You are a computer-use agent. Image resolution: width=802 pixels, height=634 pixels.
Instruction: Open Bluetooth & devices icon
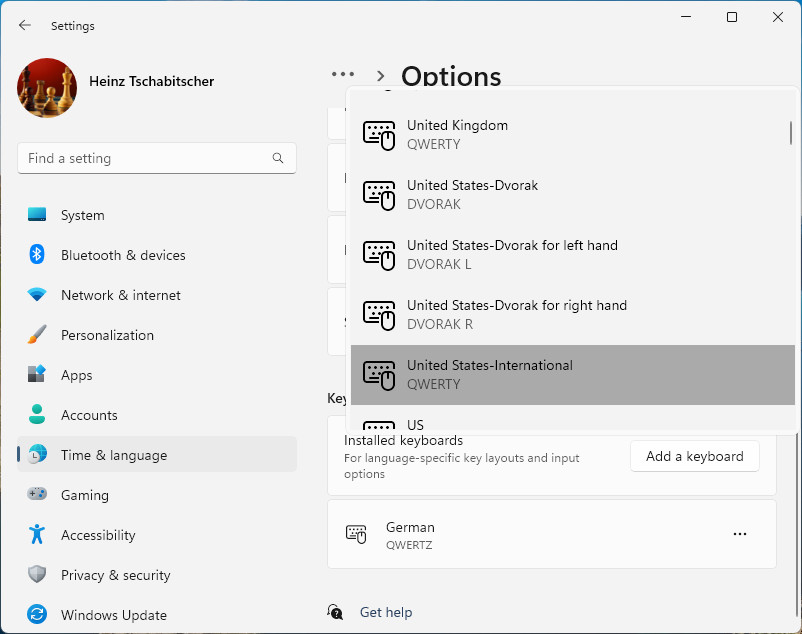point(37,255)
